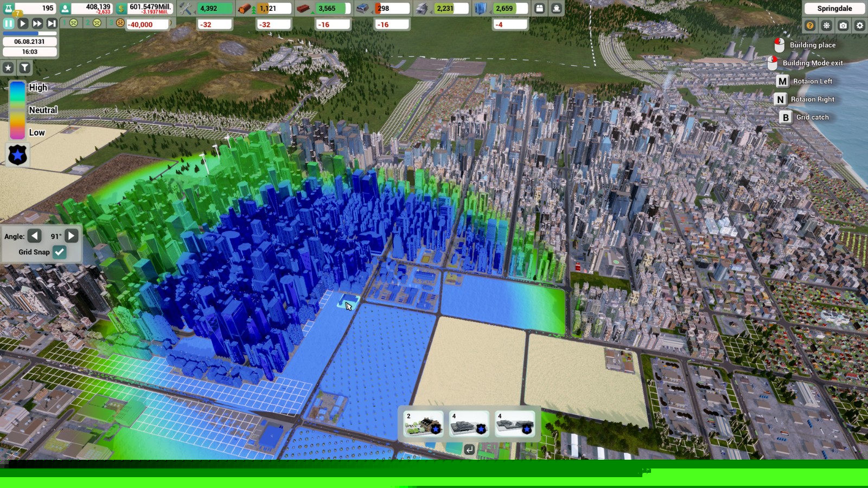Set game speed to fastest
This screenshot has height=488, width=868.
point(52,23)
